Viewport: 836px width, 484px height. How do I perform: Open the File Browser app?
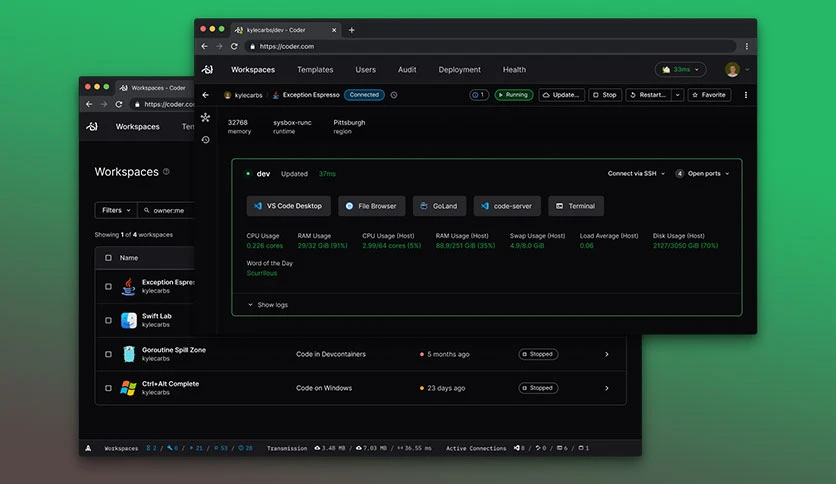(x=371, y=206)
